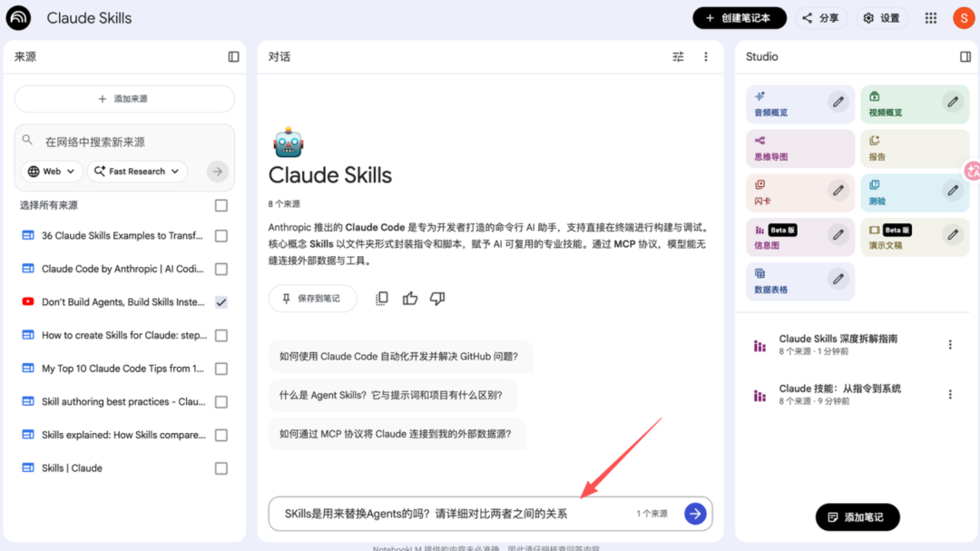980x551 pixels.
Task: Create a 思维导图 mind map
Action: click(x=800, y=149)
